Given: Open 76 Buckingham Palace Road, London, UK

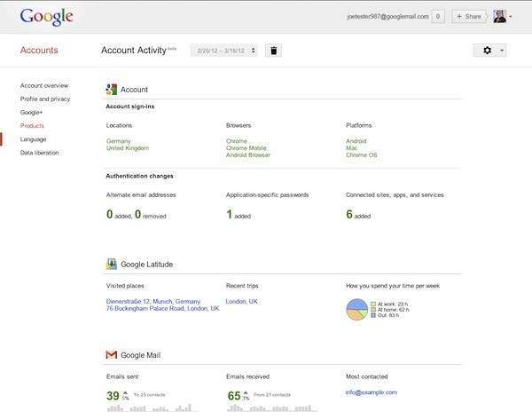Looking at the screenshot, I should (x=162, y=309).
